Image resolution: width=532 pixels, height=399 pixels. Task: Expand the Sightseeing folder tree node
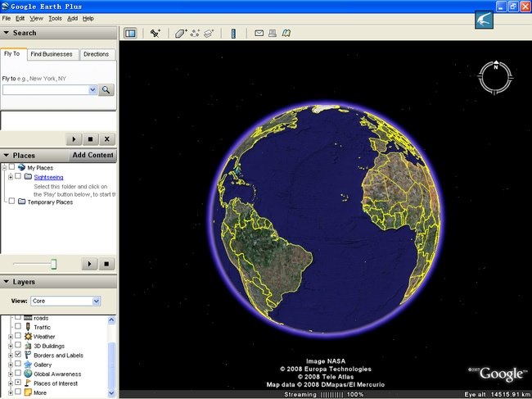tap(11, 177)
